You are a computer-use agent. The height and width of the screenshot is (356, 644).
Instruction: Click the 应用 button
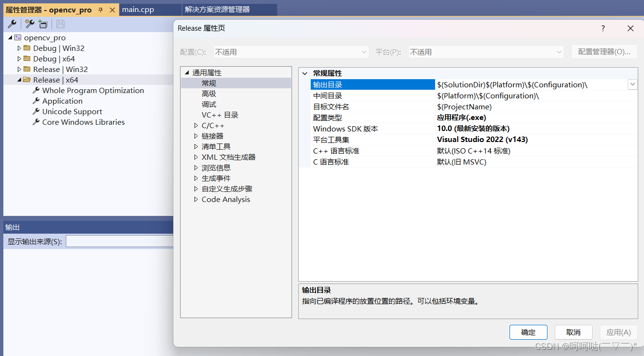[619, 332]
